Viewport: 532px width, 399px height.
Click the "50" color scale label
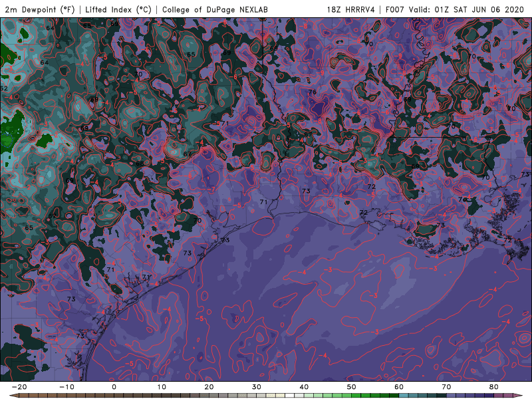(352, 387)
